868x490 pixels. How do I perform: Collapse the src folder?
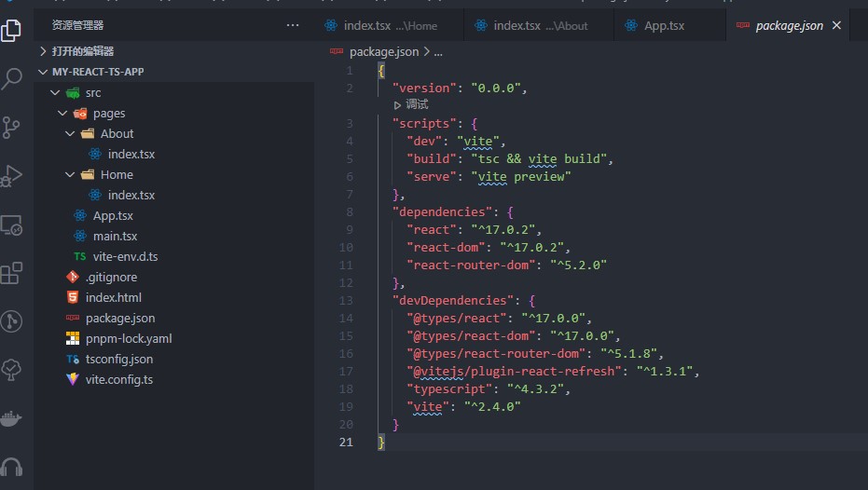coord(92,92)
